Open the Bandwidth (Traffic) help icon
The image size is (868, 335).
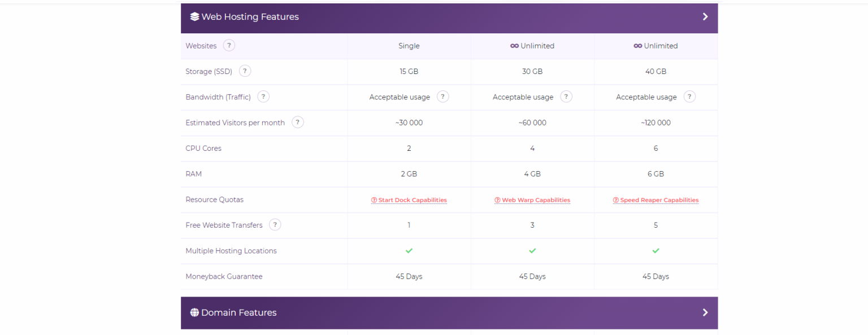263,97
